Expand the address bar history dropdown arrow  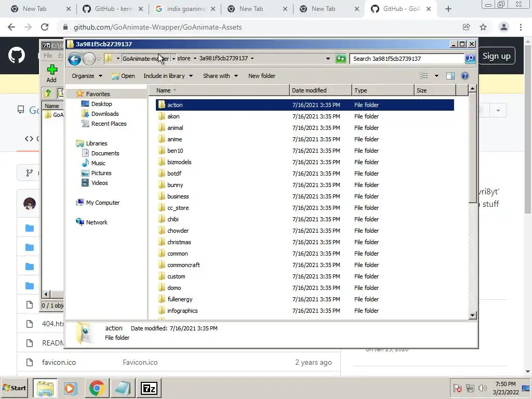coord(328,59)
